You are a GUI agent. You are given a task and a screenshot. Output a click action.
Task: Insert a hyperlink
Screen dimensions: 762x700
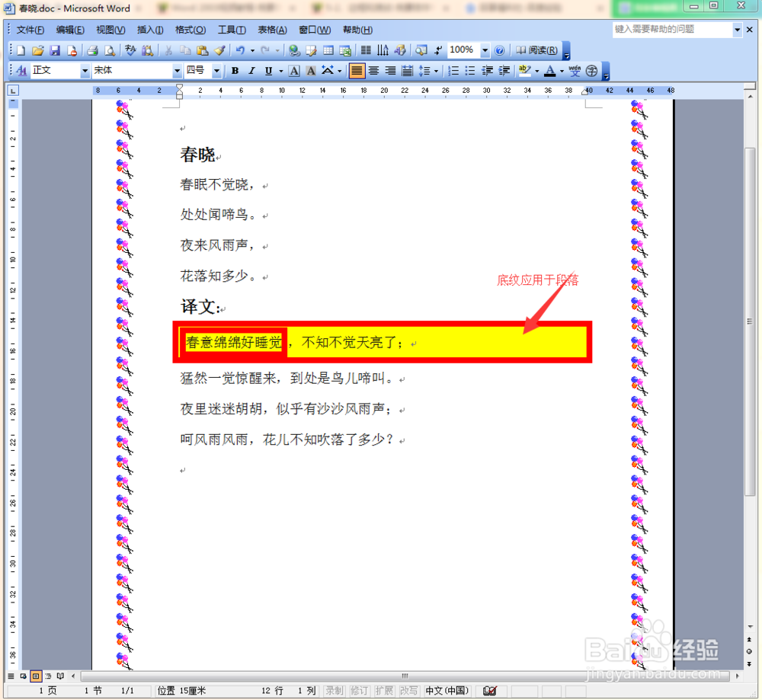click(294, 50)
